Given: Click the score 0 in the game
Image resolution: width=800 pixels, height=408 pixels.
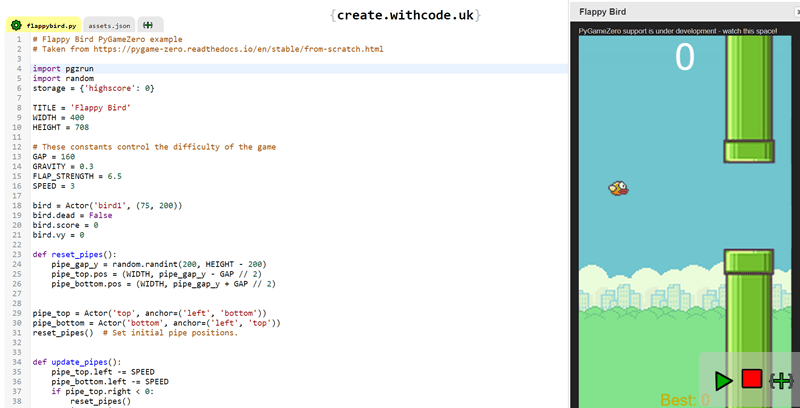Looking at the screenshot, I should 685,57.
